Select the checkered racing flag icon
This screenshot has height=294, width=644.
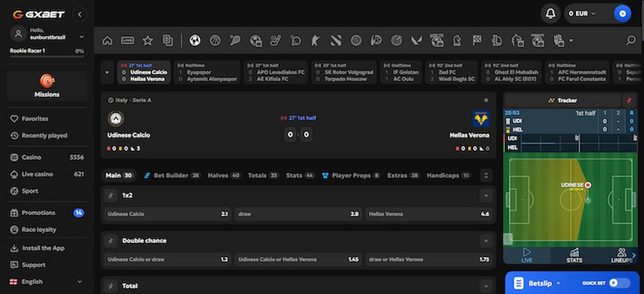[477, 40]
